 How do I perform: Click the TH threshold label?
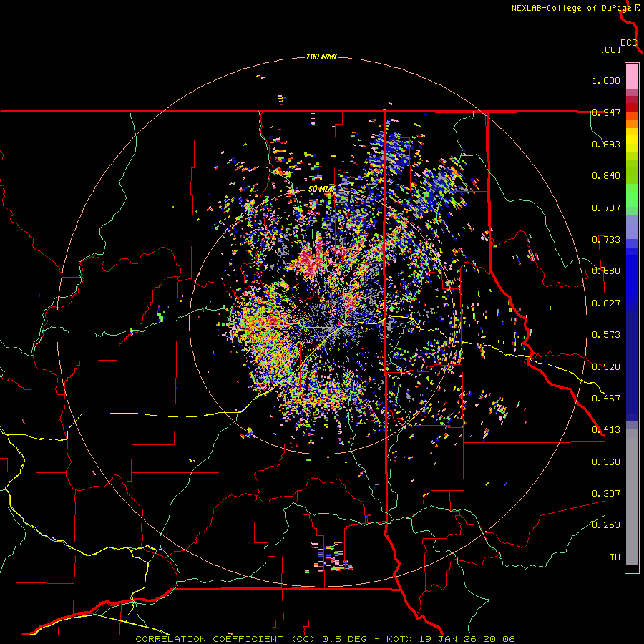pos(615,557)
